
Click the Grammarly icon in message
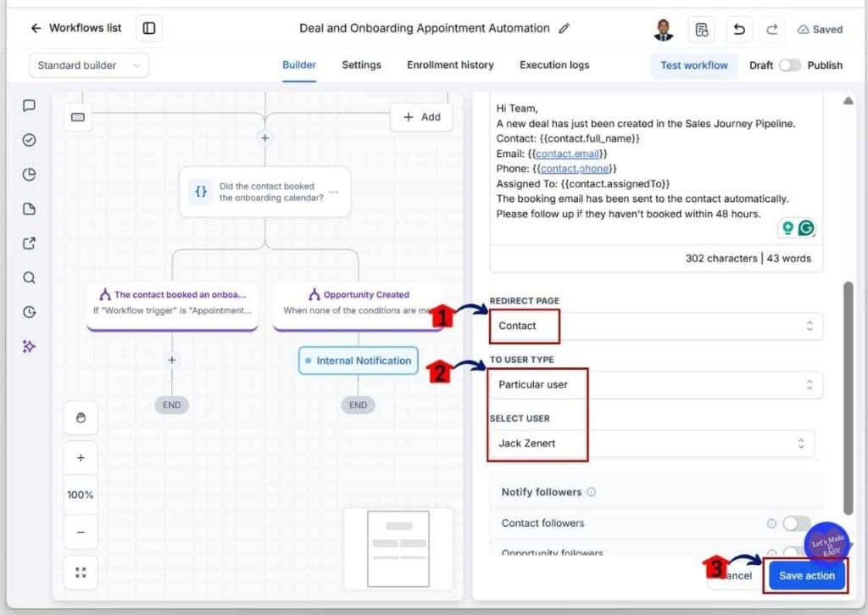(x=807, y=227)
